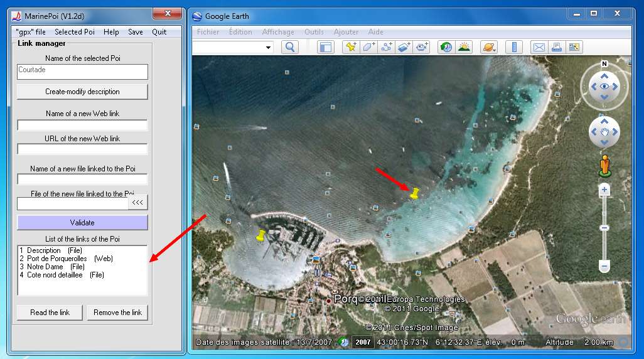Select the ruler tool icon
Viewport: 644px width, 359px height.
514,47
